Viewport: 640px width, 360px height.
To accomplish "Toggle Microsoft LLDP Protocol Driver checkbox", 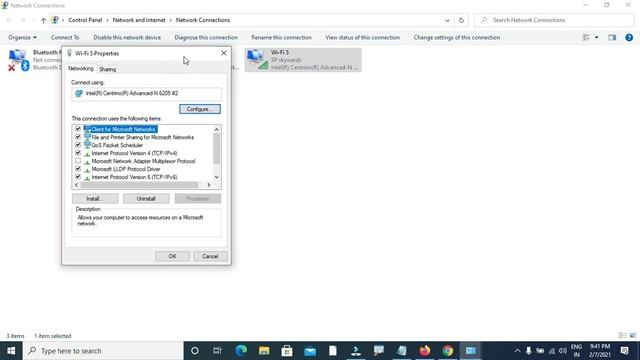I will coord(78,169).
